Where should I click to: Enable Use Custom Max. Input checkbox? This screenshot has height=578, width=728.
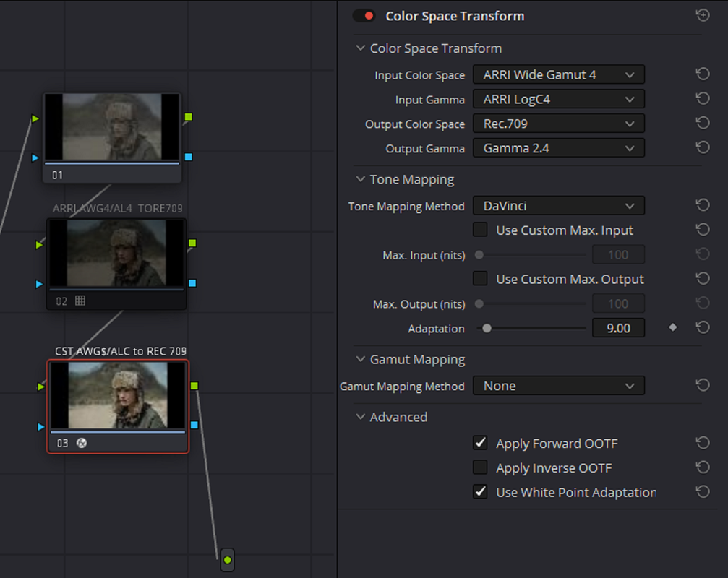tap(480, 230)
